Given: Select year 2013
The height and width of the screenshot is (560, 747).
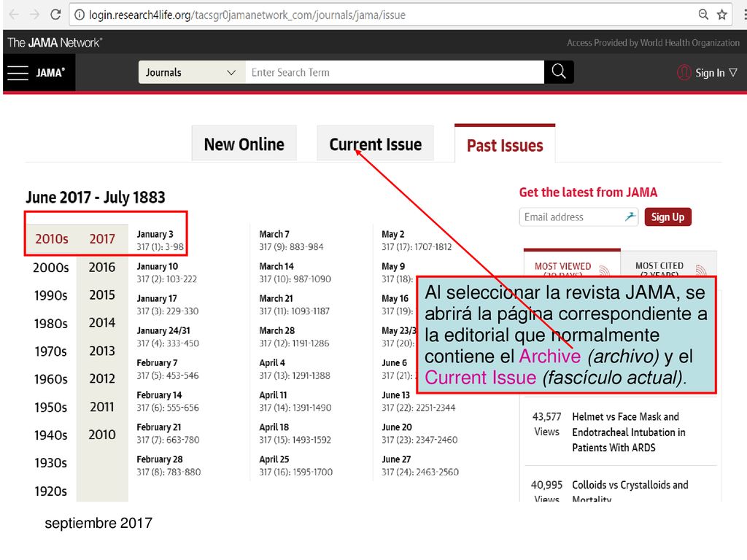Looking at the screenshot, I should click(x=102, y=351).
